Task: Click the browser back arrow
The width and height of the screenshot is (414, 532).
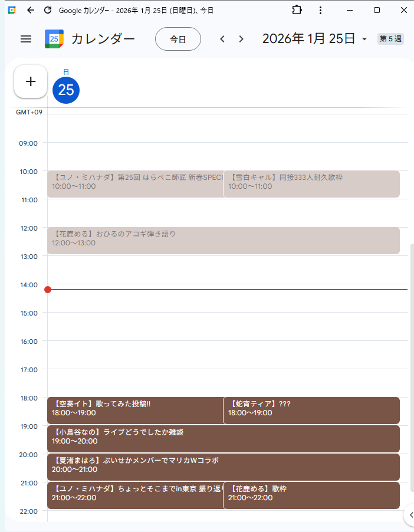Action: pyautogui.click(x=31, y=10)
